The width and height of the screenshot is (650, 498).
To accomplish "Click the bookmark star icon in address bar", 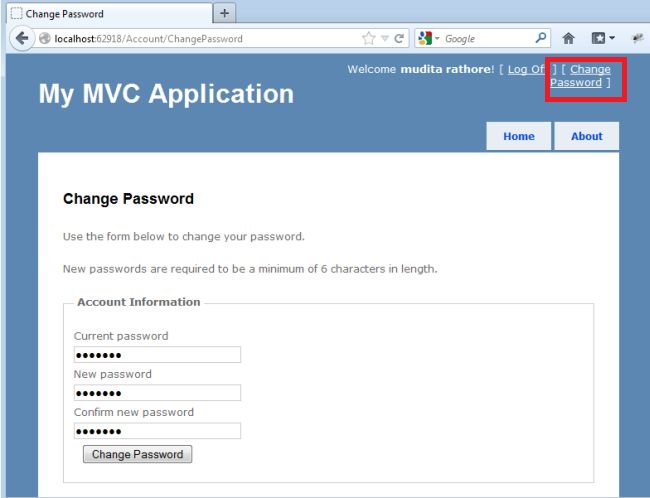I will tap(368, 39).
